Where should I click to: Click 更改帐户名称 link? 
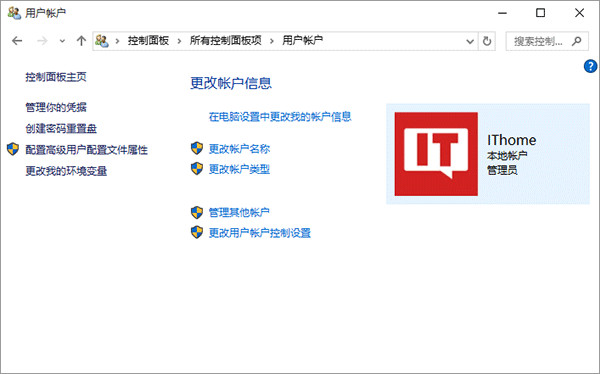tap(239, 149)
